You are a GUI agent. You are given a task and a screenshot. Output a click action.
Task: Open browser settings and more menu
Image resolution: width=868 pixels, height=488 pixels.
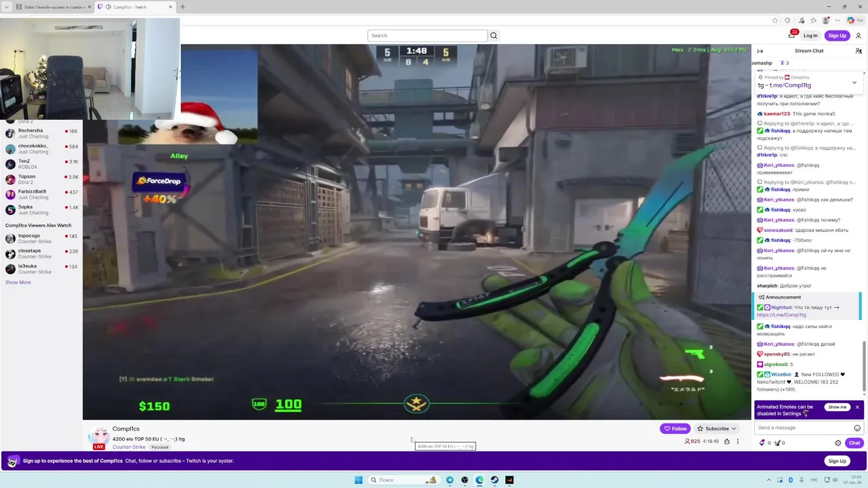pos(838,20)
